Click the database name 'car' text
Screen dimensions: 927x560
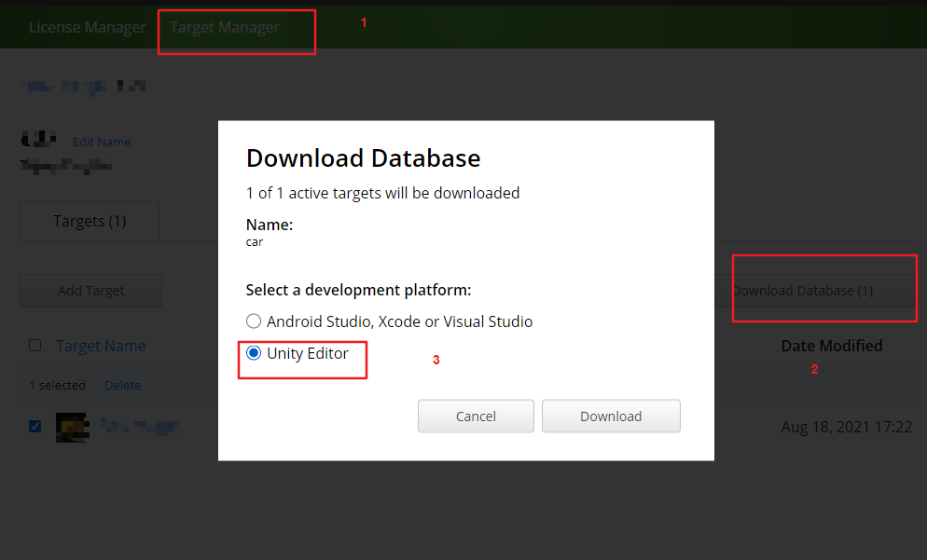255,242
